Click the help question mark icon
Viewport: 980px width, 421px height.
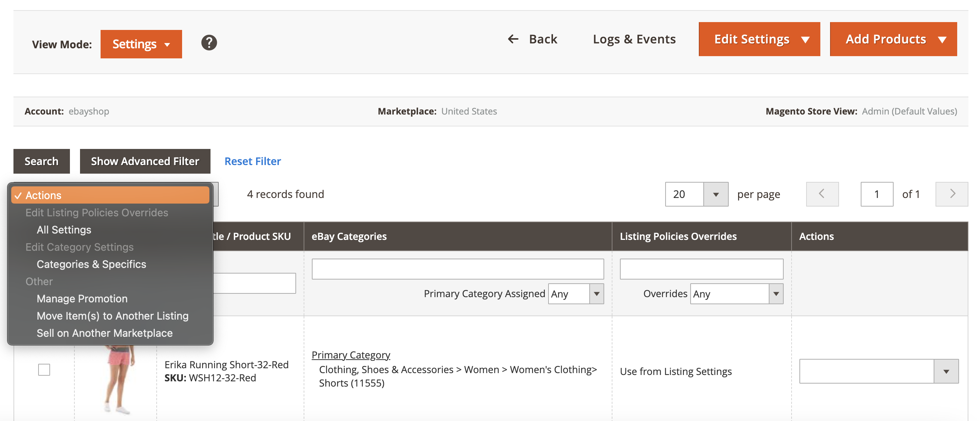[x=209, y=43]
